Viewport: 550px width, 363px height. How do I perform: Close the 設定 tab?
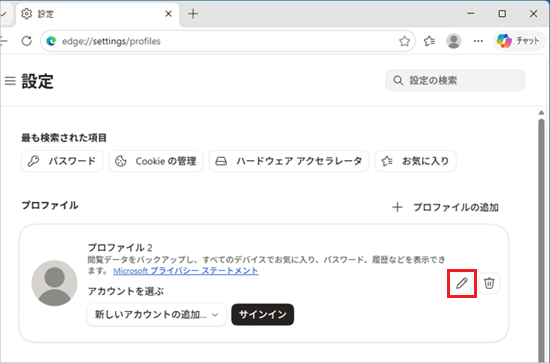[168, 14]
